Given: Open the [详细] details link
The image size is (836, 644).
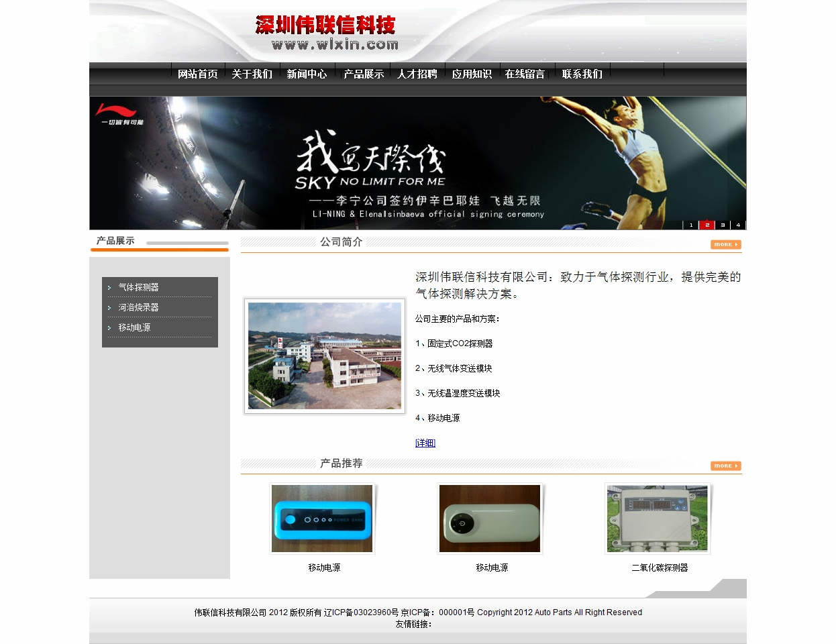Looking at the screenshot, I should click(x=425, y=443).
